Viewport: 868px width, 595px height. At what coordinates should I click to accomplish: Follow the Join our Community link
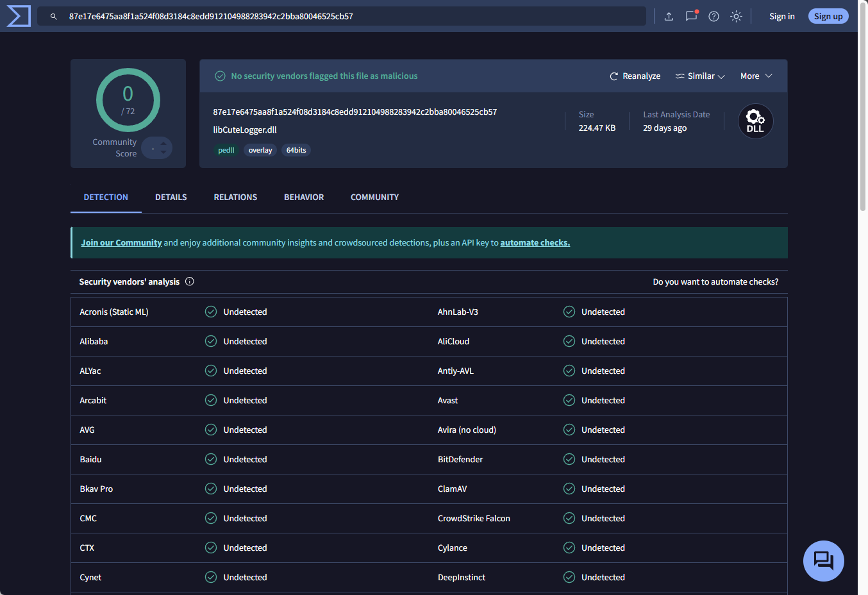[x=121, y=243]
